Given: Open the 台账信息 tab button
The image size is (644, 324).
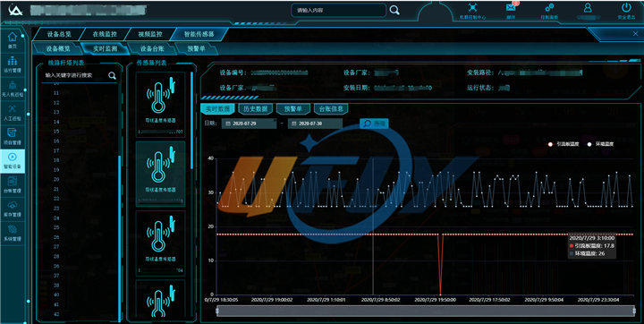Looking at the screenshot, I should tap(331, 109).
